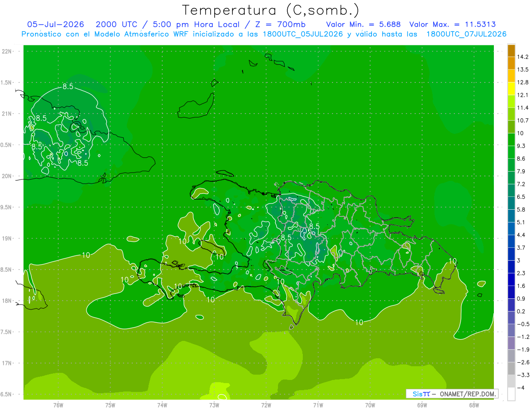Click the '76W' longitude axis label
The height and width of the screenshot is (411, 532).
pos(58,405)
